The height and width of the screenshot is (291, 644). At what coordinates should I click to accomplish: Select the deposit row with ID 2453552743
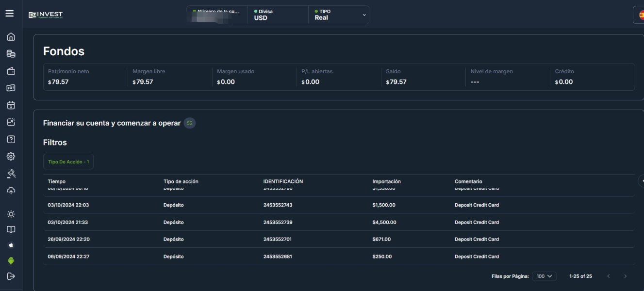click(278, 205)
